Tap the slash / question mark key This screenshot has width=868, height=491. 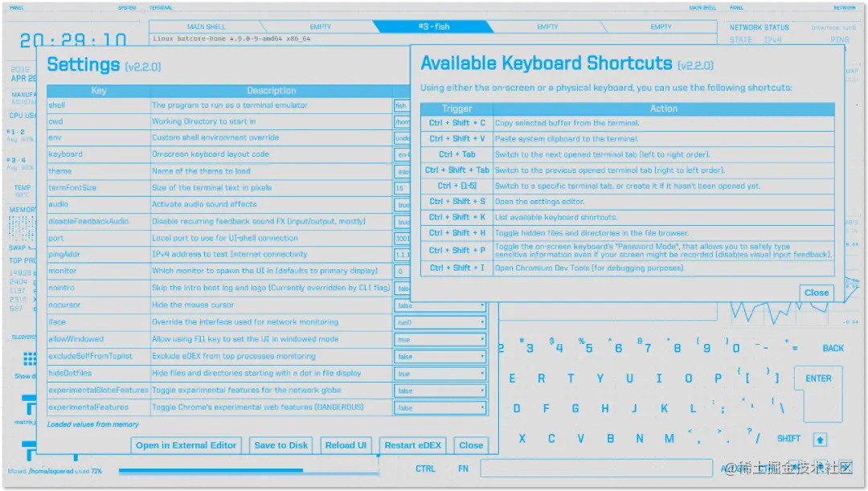click(754, 436)
